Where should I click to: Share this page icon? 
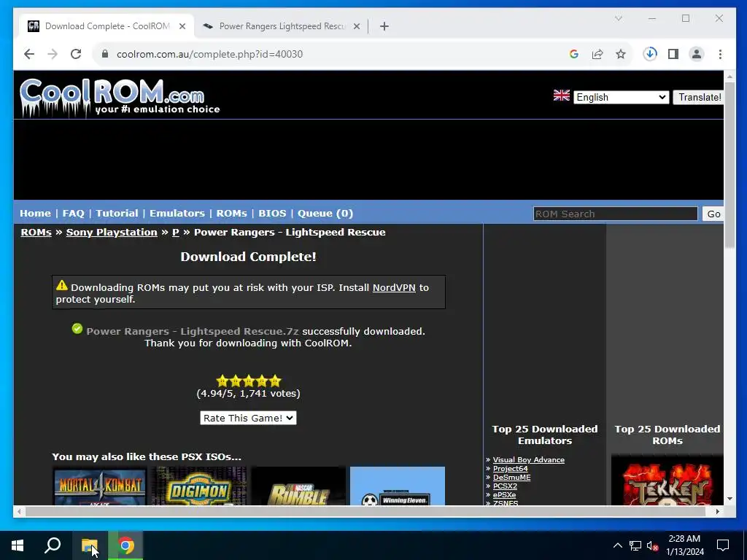[x=597, y=54]
